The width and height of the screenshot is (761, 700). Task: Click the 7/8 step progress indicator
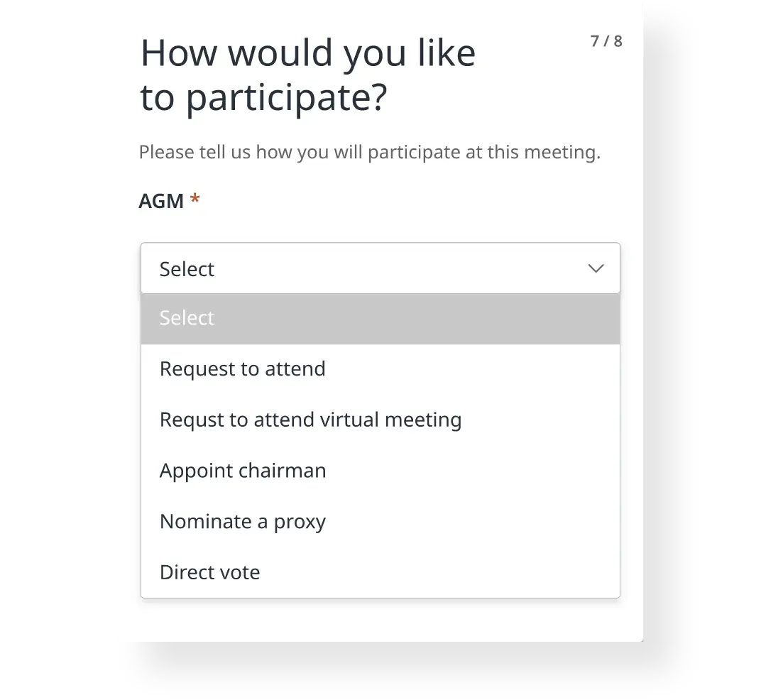click(x=606, y=41)
